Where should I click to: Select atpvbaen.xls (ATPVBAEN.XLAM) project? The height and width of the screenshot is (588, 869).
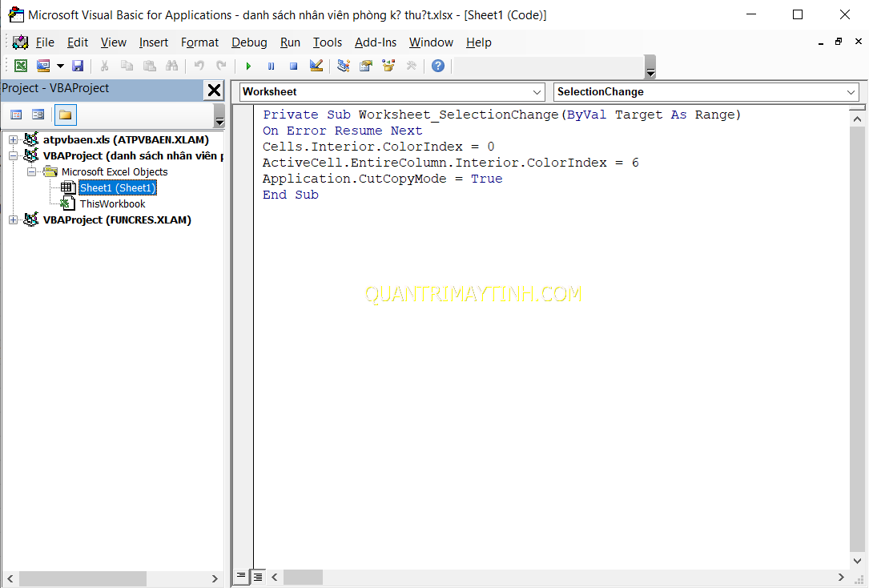(126, 139)
